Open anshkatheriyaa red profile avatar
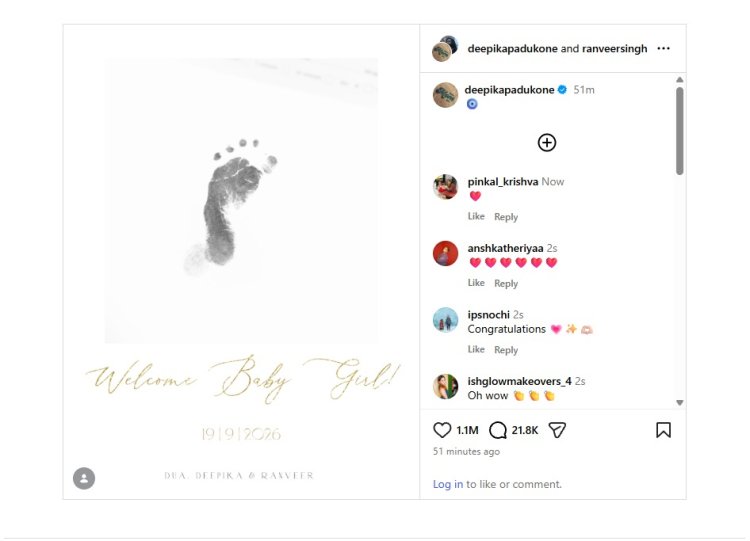Screen dimensions: 750x541 coord(445,253)
